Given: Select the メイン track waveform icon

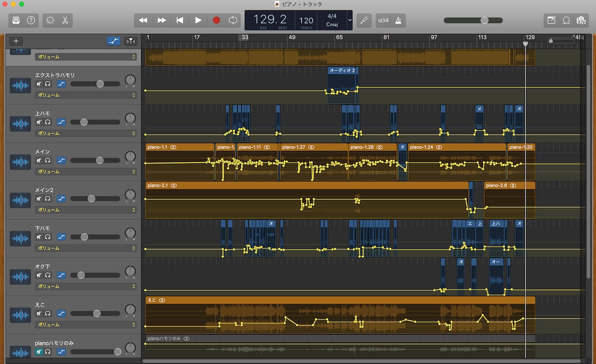Looking at the screenshot, I should pos(21,162).
